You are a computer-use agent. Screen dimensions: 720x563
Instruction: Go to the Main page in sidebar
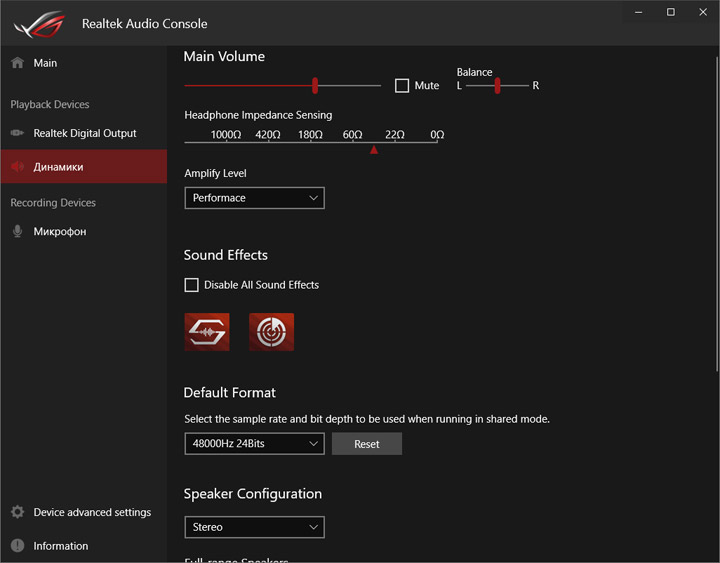[45, 63]
